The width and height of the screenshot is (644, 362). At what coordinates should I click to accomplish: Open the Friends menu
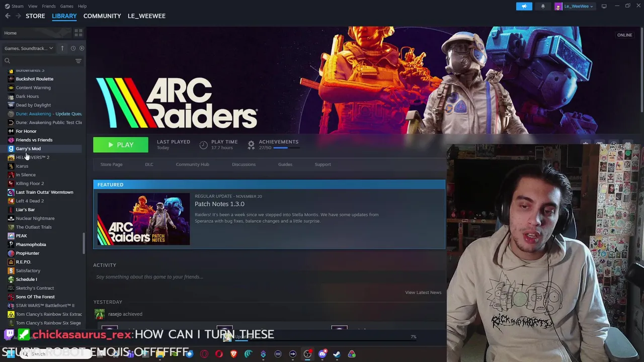[x=49, y=6]
